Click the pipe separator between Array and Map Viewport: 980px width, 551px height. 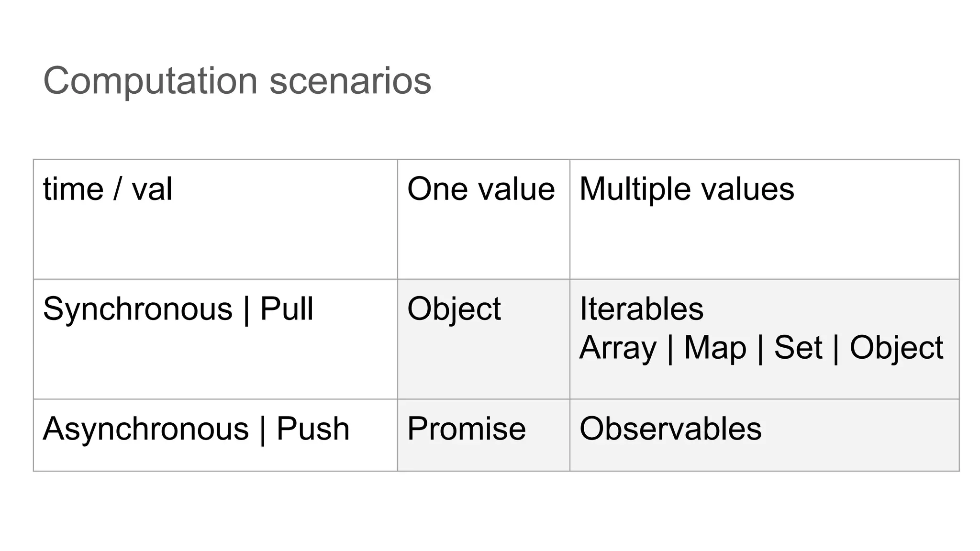pos(670,349)
